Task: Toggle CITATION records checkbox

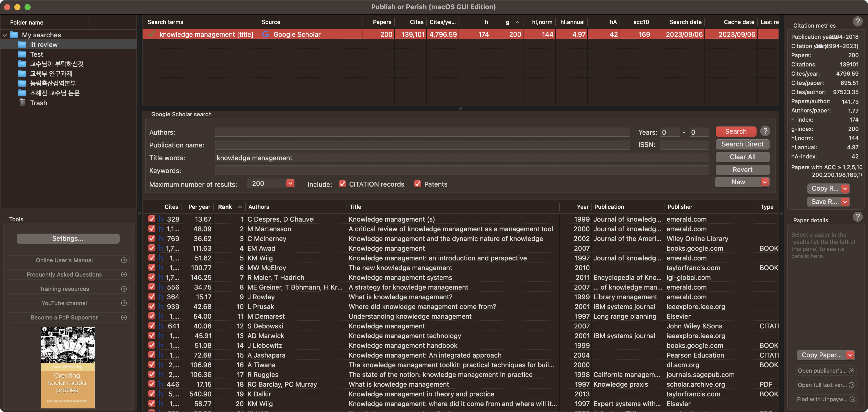Action: pos(343,184)
